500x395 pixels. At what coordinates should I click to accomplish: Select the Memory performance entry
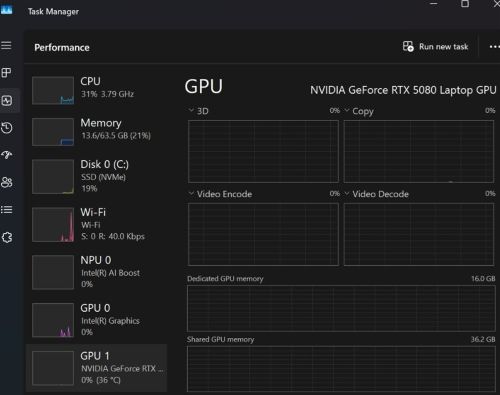(97, 132)
